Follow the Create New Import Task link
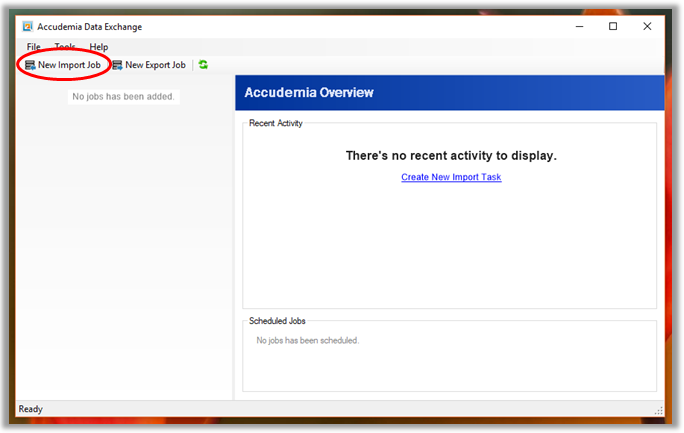 pyautogui.click(x=451, y=177)
